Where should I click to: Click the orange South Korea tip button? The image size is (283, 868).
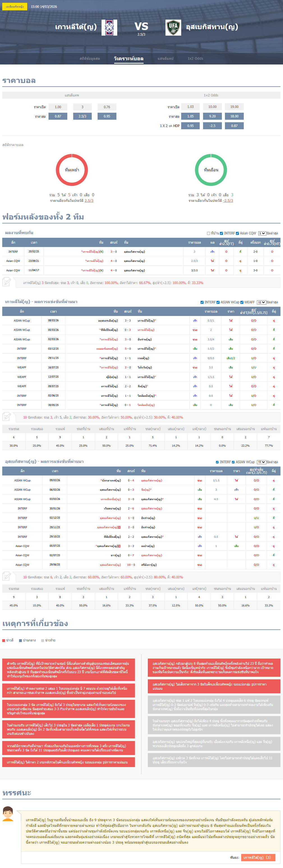(x=258, y=857)
